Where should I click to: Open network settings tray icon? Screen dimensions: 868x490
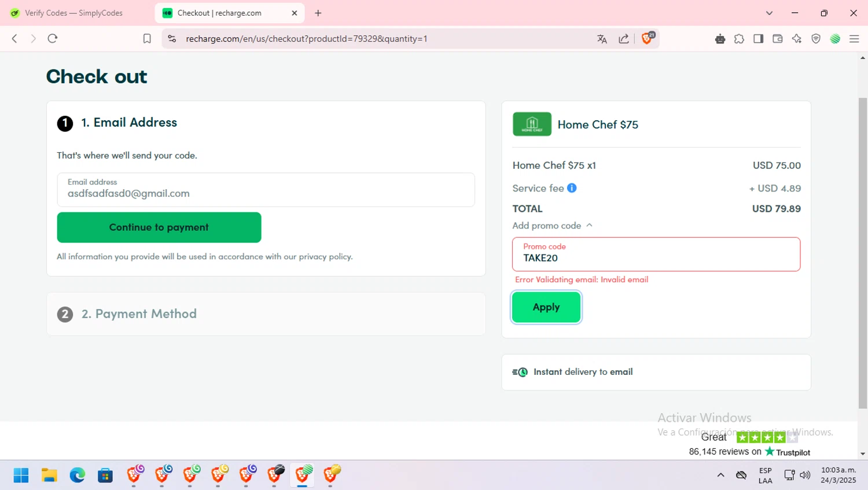pyautogui.click(x=789, y=475)
